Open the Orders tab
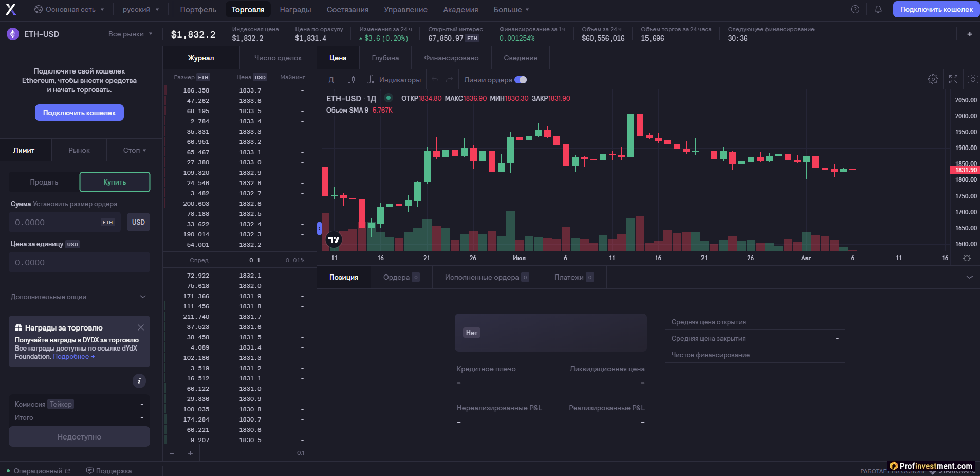980x476 pixels. (x=401, y=277)
